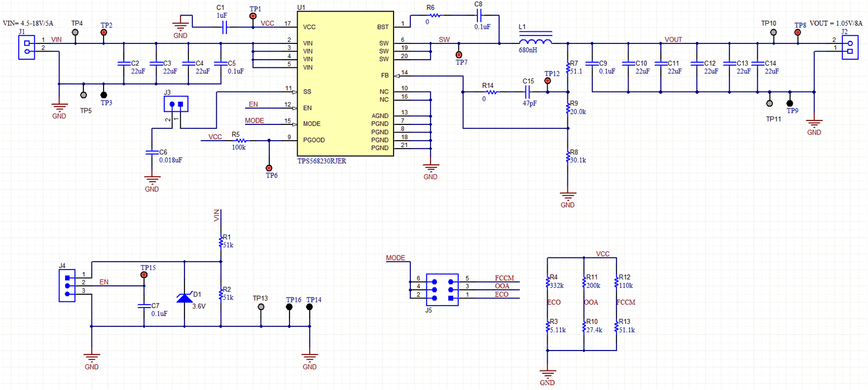This screenshot has width=868, height=390.
Task: Select the C1 1uF capacitor symbol
Action: coord(225,27)
